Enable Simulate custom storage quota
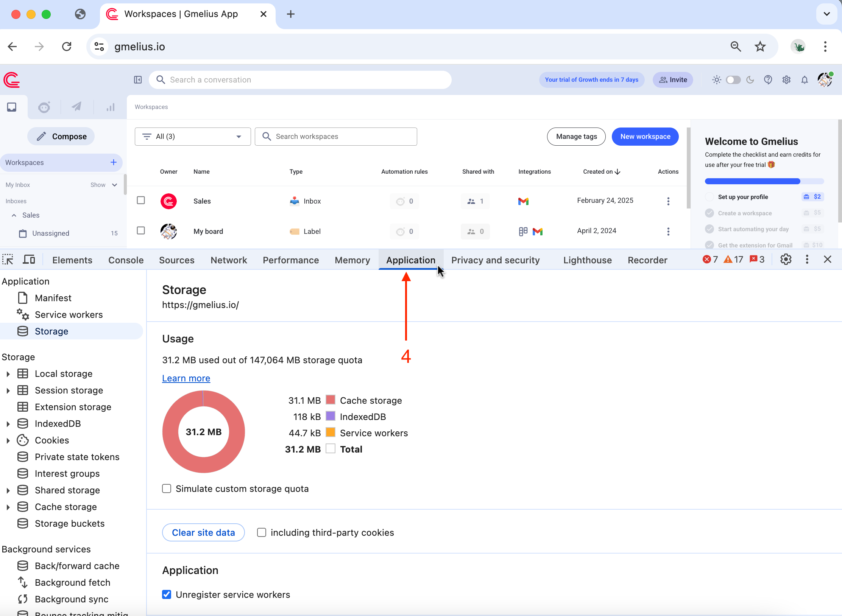 pyautogui.click(x=167, y=488)
